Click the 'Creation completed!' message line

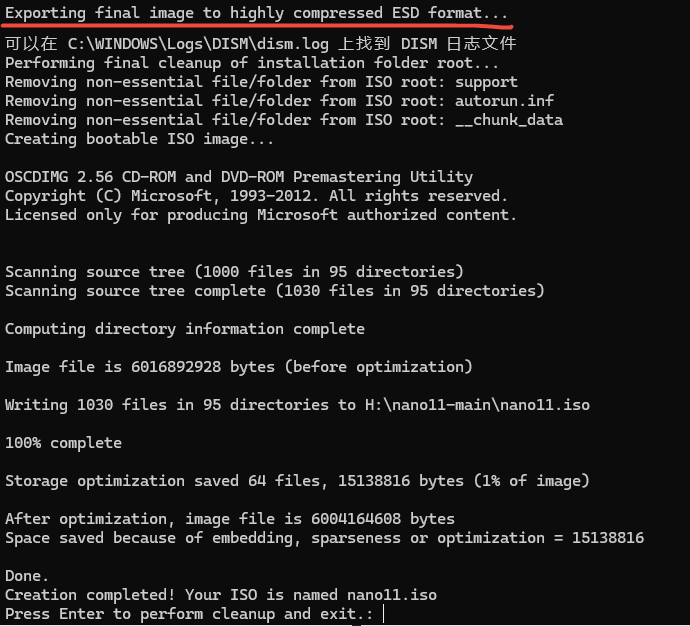[221, 595]
